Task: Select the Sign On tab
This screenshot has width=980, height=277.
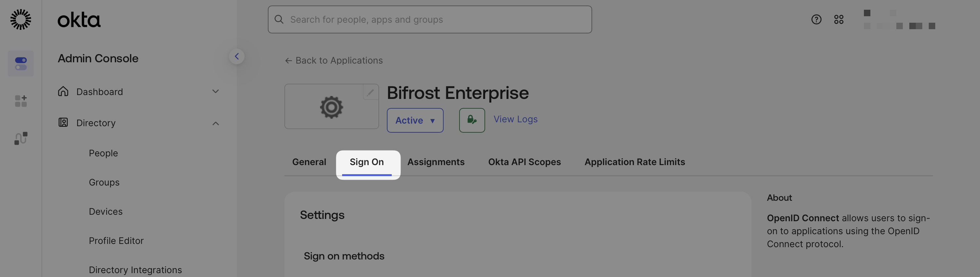Action: coord(367,162)
